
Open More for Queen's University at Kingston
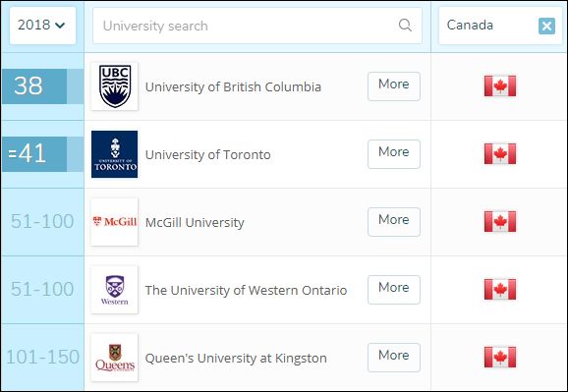click(x=394, y=358)
